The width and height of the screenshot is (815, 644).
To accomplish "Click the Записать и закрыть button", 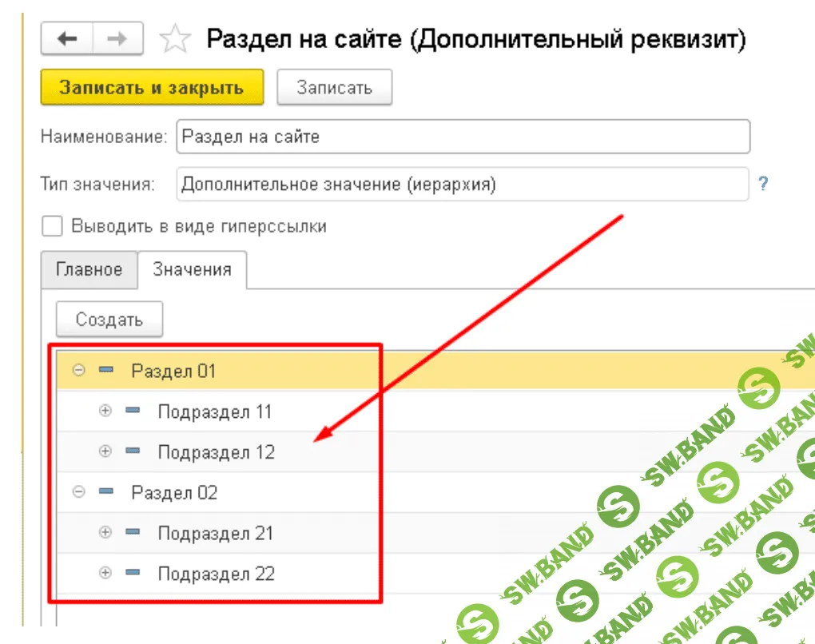I will tap(152, 87).
